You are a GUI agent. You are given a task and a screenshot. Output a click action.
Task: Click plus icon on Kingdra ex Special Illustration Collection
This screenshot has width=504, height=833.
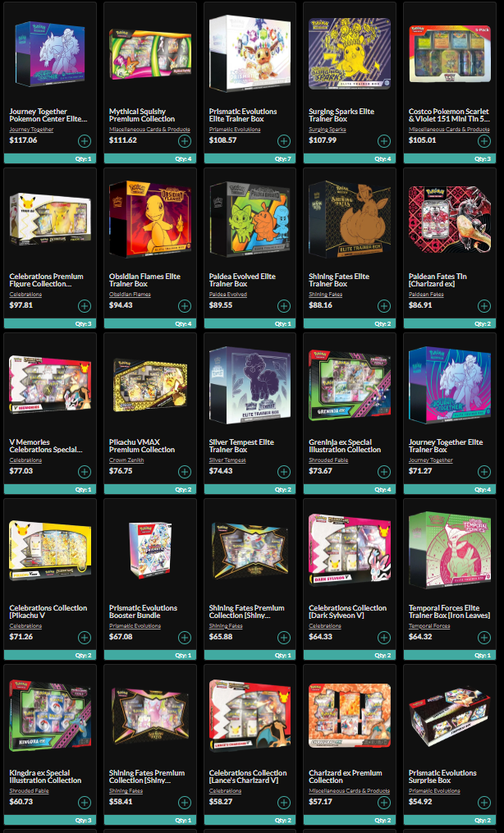[x=85, y=803]
